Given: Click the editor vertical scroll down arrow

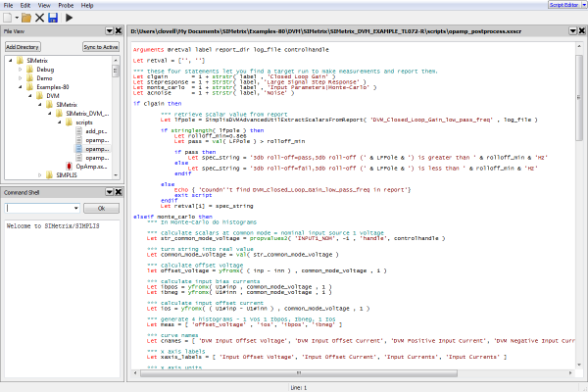Looking at the screenshot, I should tap(579, 365).
